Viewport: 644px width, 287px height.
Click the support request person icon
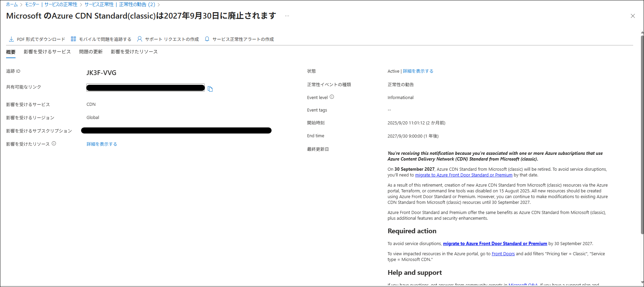tap(139, 39)
